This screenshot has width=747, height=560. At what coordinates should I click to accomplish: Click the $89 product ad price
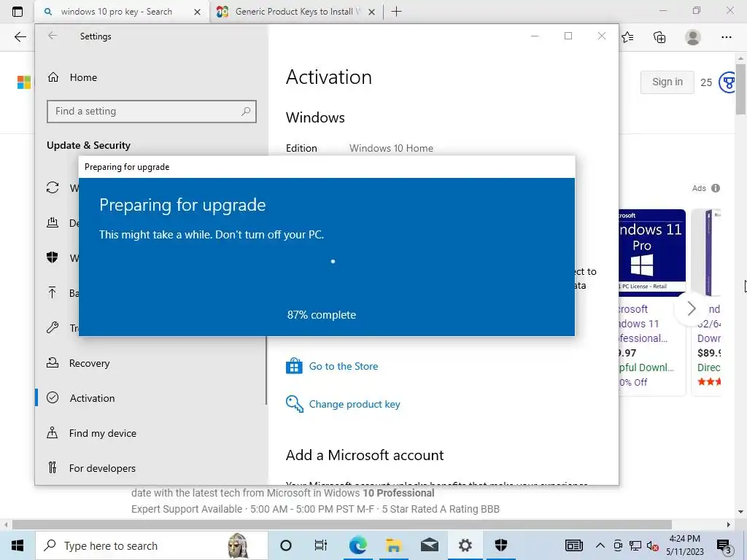coord(709,353)
